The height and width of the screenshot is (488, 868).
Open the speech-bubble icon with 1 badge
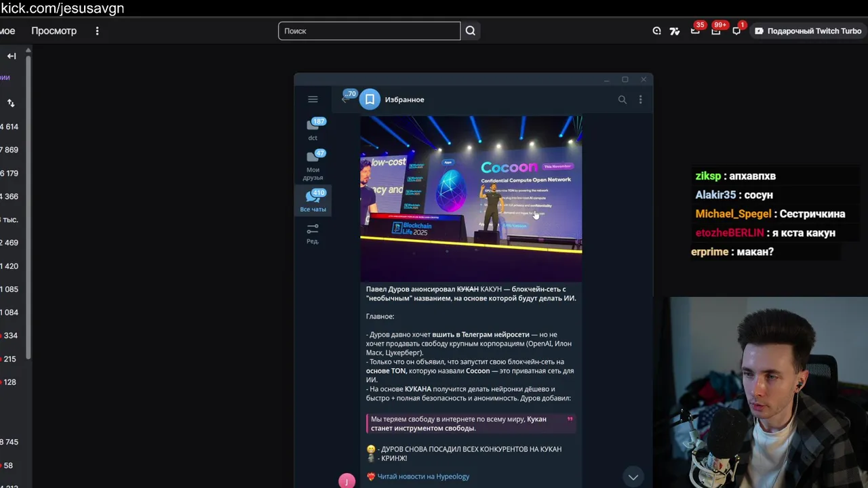737,30
